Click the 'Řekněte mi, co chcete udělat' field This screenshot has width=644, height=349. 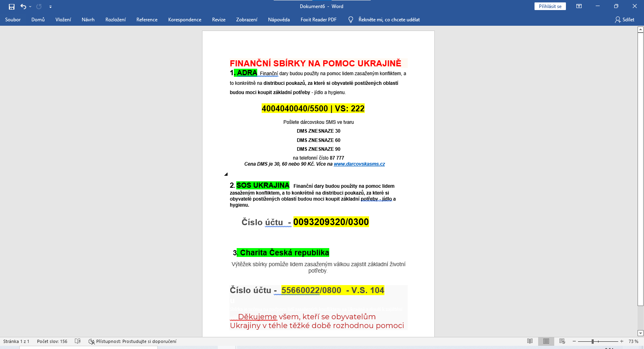[389, 19]
